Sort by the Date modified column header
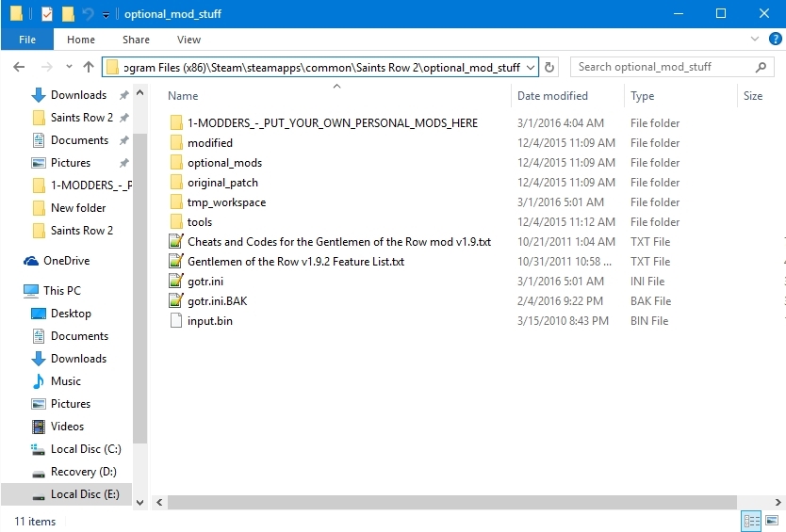This screenshot has height=532, width=786. tap(552, 96)
